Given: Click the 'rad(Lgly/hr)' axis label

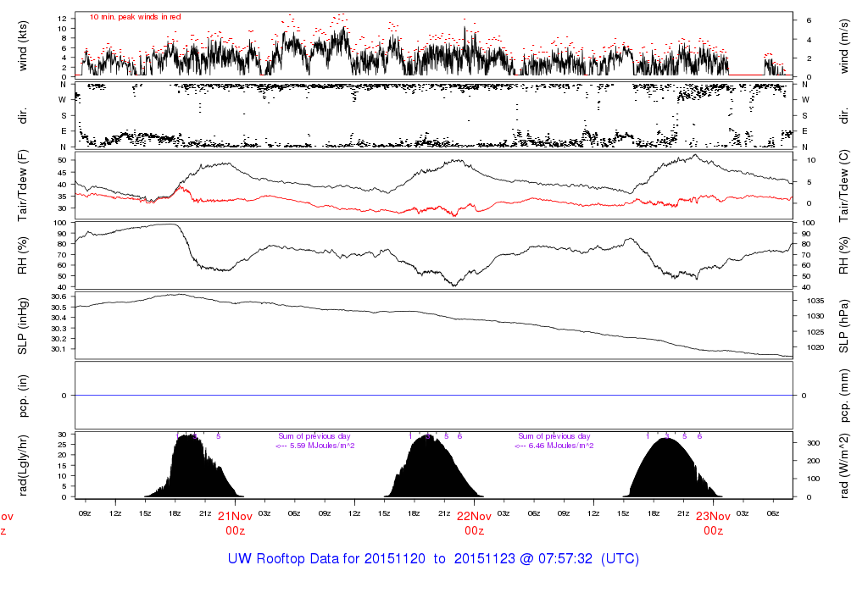Looking at the screenshot, I should pos(23,464).
